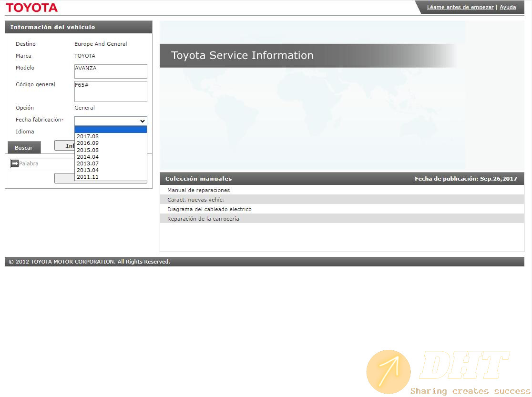The image size is (532, 397).
Task: Select 2017.08 manufacturing date
Action: pos(111,136)
